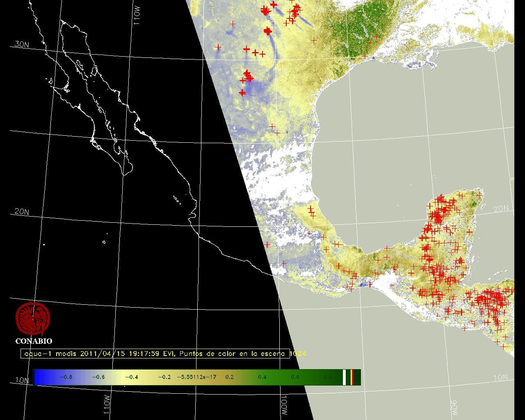Click the -0.6 value on the color bar
Screen dimensions: 525x420
98,377
